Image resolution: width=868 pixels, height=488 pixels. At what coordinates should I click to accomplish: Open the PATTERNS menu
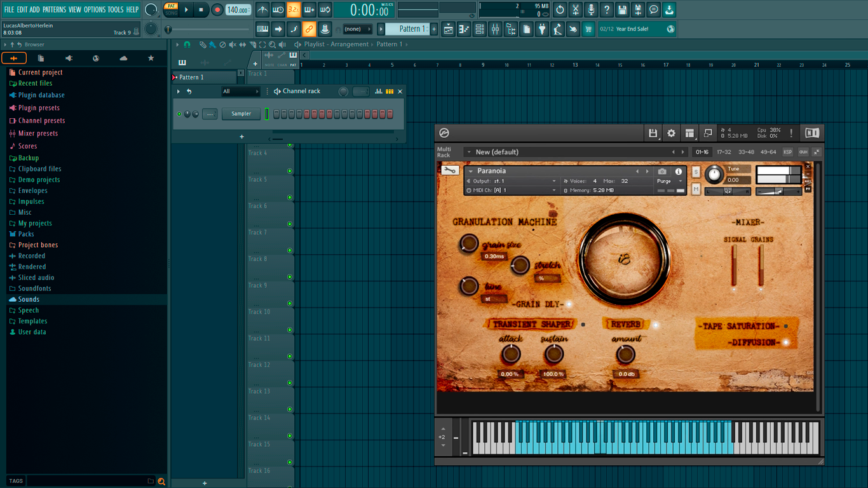54,10
